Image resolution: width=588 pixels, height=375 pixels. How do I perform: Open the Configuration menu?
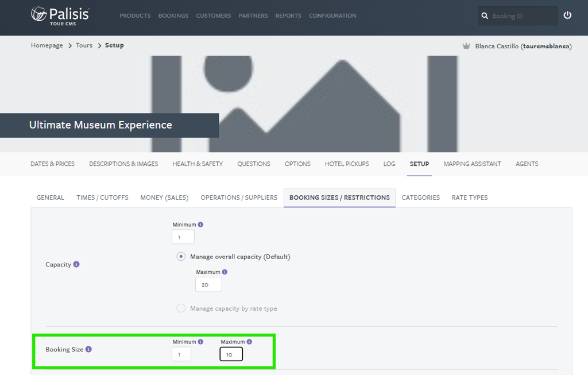click(332, 16)
